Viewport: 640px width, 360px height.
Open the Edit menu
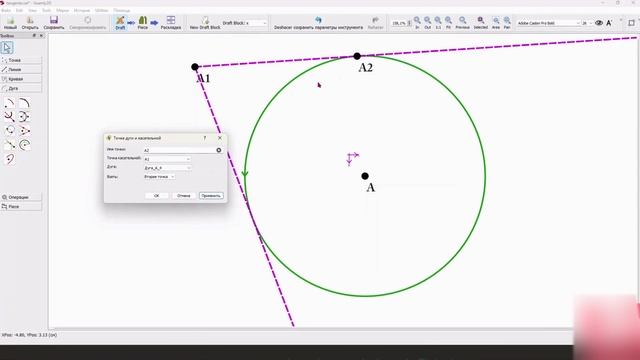(x=19, y=10)
